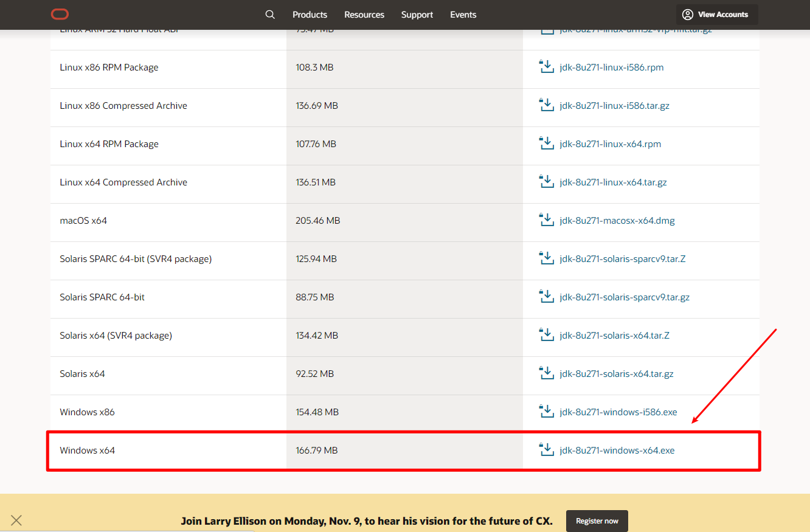Click the 134.42 MB size value

317,336
